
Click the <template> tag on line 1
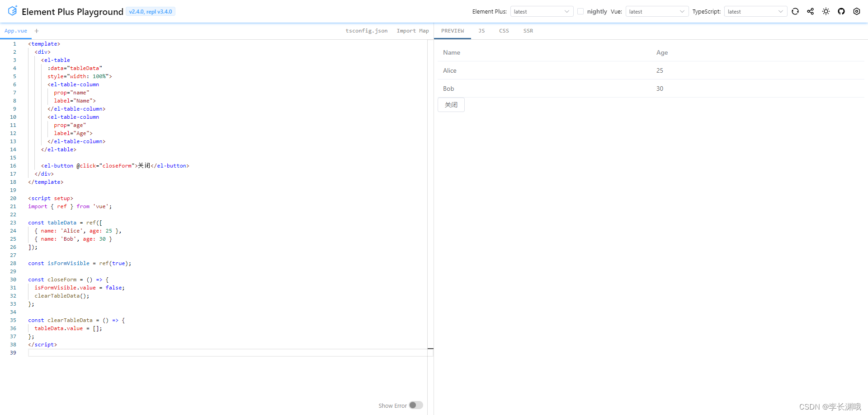(x=44, y=44)
